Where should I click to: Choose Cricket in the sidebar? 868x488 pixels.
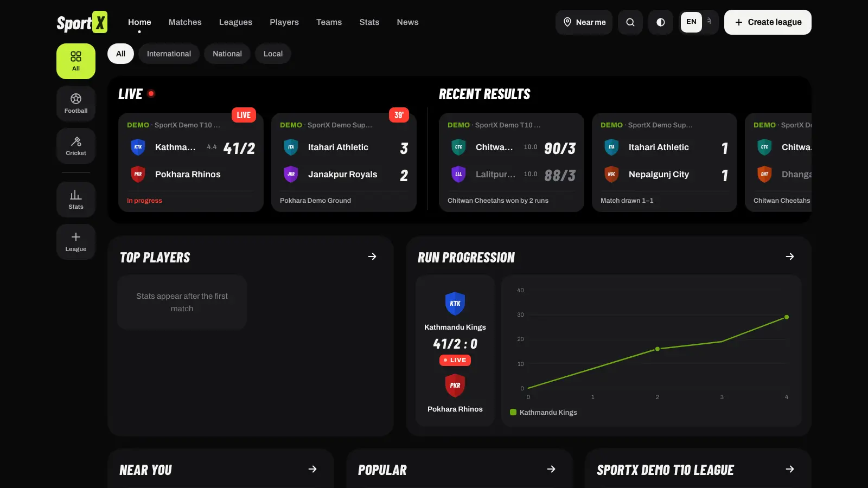pos(76,146)
